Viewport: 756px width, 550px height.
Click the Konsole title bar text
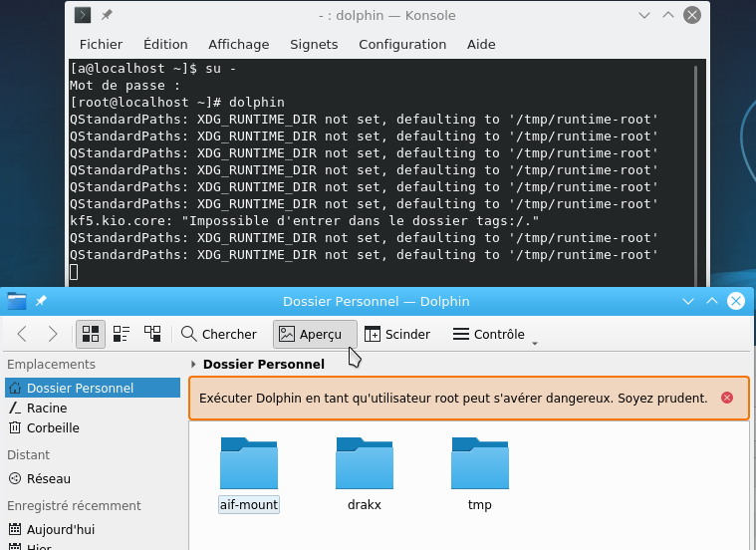(387, 15)
